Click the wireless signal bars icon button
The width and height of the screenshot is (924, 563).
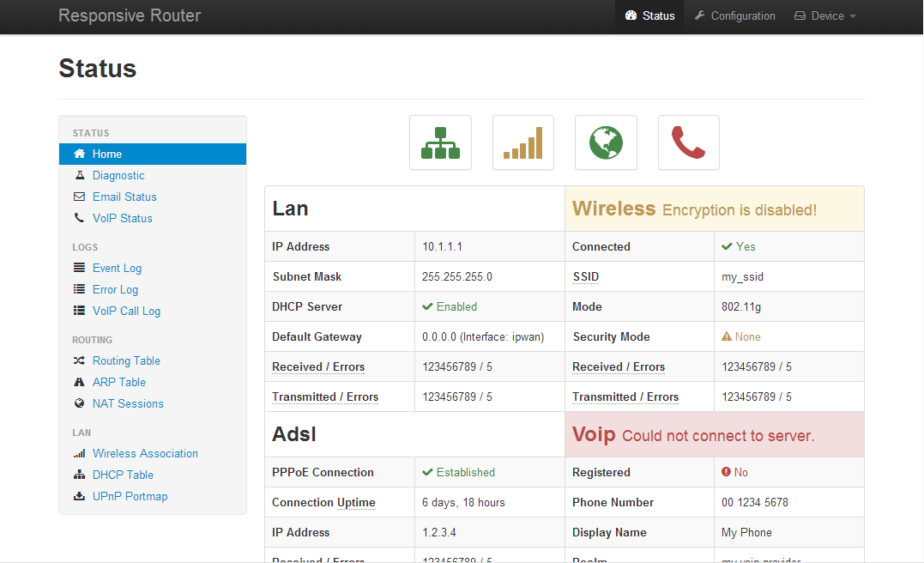[522, 142]
